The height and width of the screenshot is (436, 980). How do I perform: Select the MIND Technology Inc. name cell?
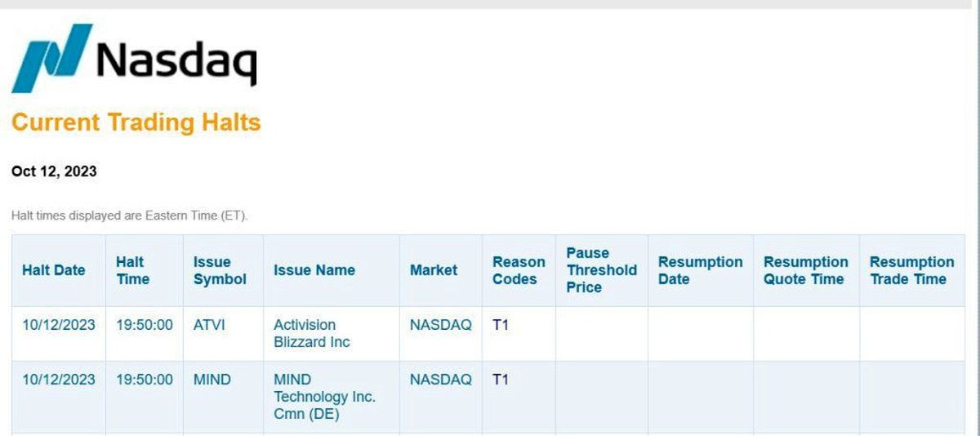click(324, 397)
